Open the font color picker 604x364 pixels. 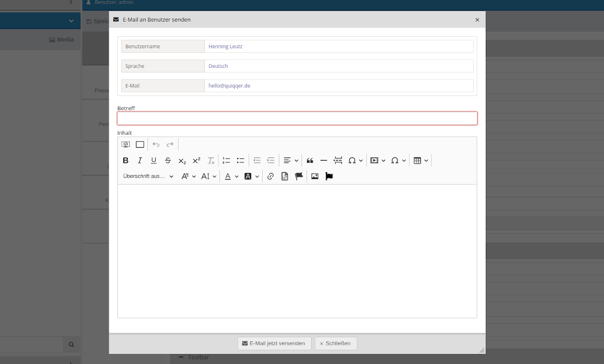[231, 176]
